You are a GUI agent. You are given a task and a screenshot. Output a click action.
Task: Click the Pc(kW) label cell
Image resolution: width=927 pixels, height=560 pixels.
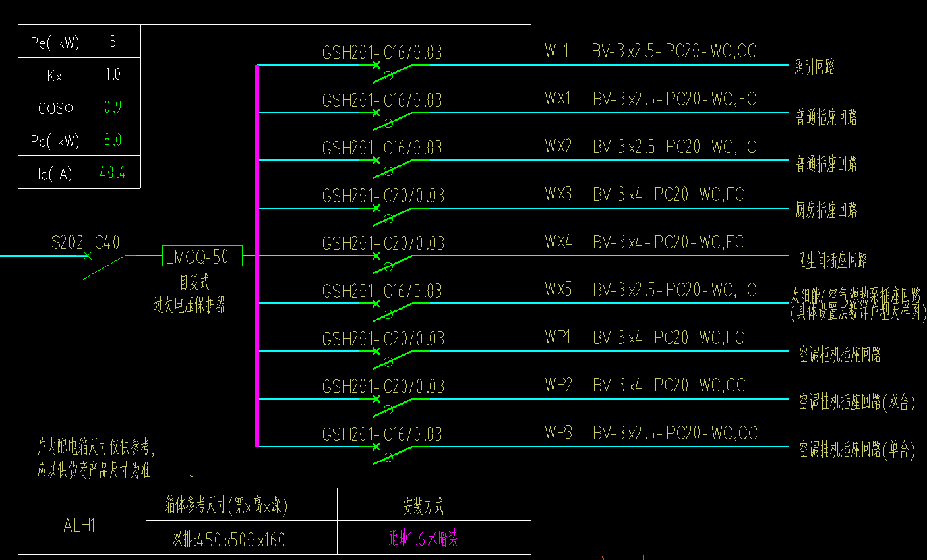[x=53, y=140]
